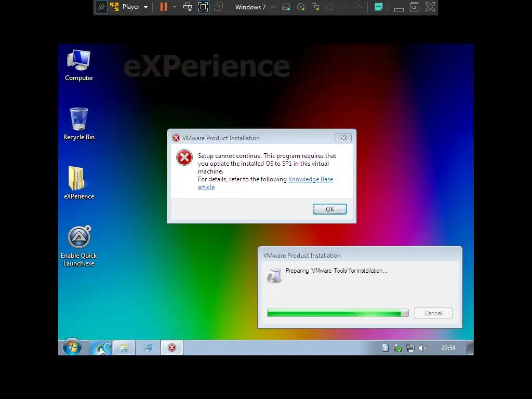Screen dimensions: 532x399
Task: Click the VMware Player logo icon
Action: pyautogui.click(x=114, y=7)
